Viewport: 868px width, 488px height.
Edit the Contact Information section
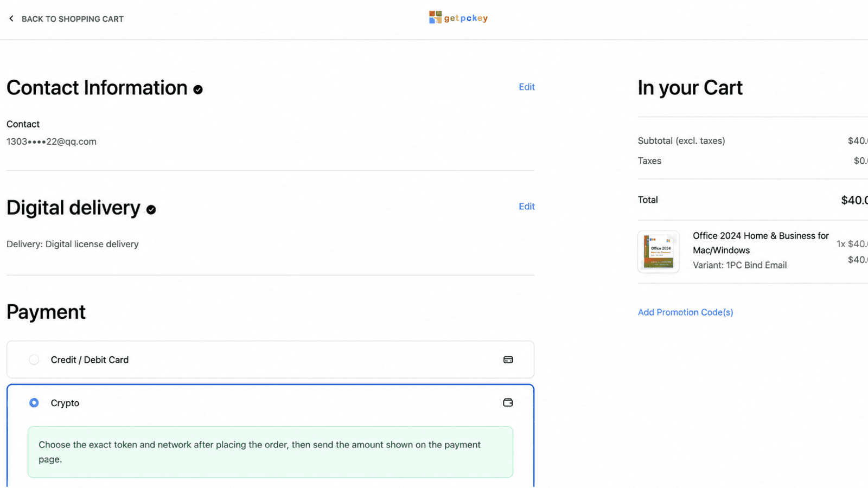(527, 87)
